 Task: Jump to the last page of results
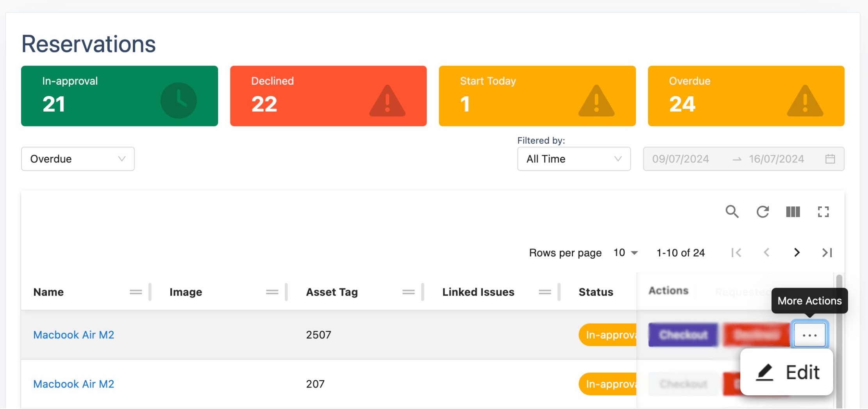[x=827, y=253]
